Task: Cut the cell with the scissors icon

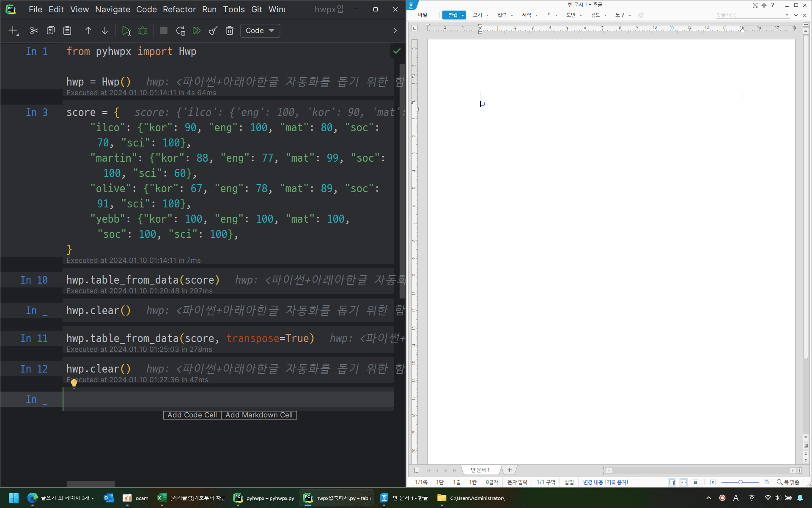Action: [x=34, y=30]
